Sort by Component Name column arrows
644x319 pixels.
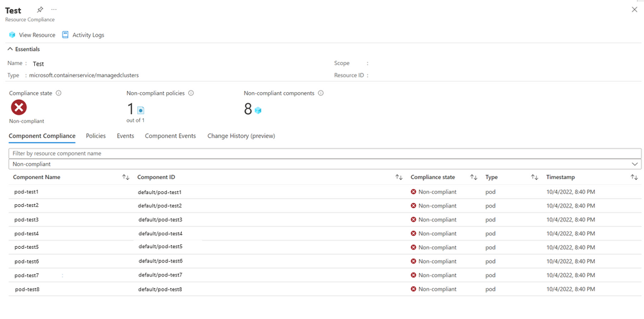(x=126, y=177)
